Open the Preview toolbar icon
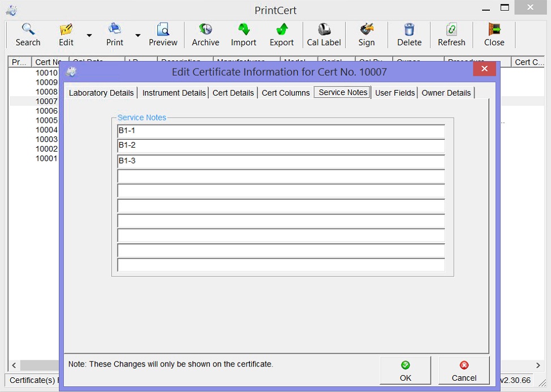This screenshot has width=551, height=392. click(x=163, y=35)
